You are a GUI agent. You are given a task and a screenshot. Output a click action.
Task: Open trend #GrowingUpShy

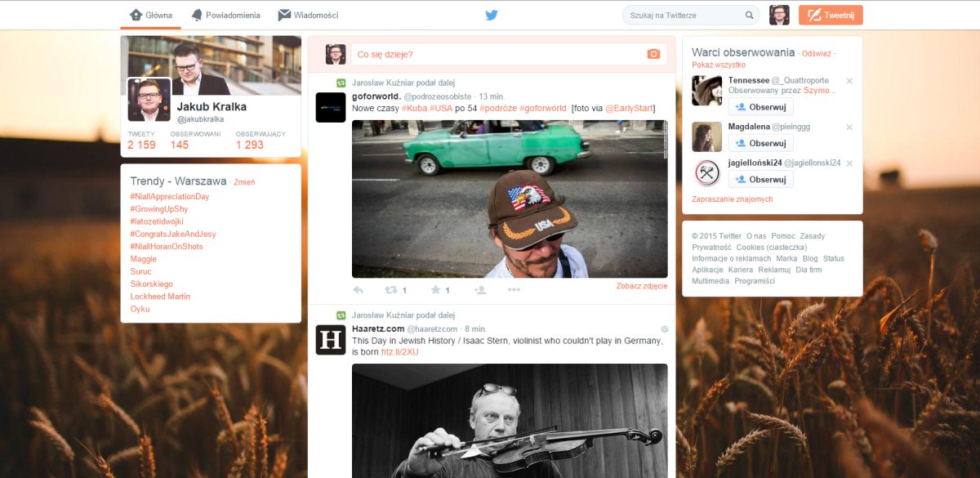pos(158,209)
